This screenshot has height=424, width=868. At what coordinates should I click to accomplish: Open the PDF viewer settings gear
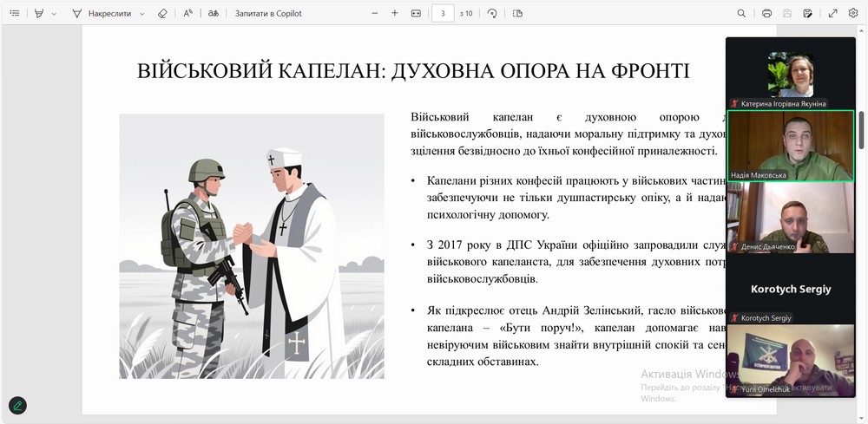(853, 13)
